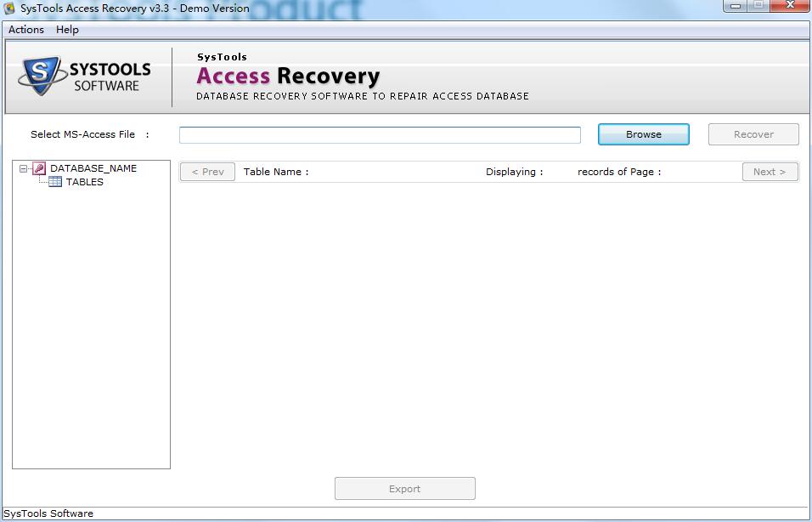This screenshot has width=812, height=522.
Task: Click SysTools Software status bar text
Action: click(x=48, y=513)
